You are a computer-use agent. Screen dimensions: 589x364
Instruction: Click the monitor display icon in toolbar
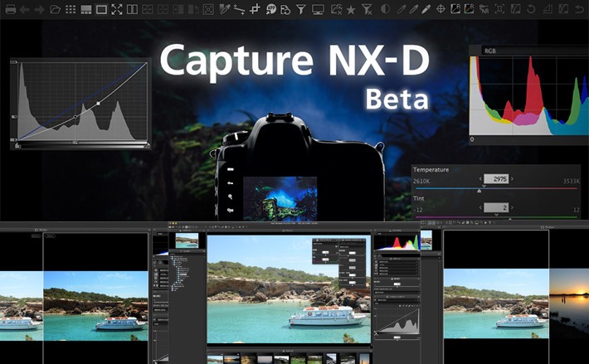(318, 9)
